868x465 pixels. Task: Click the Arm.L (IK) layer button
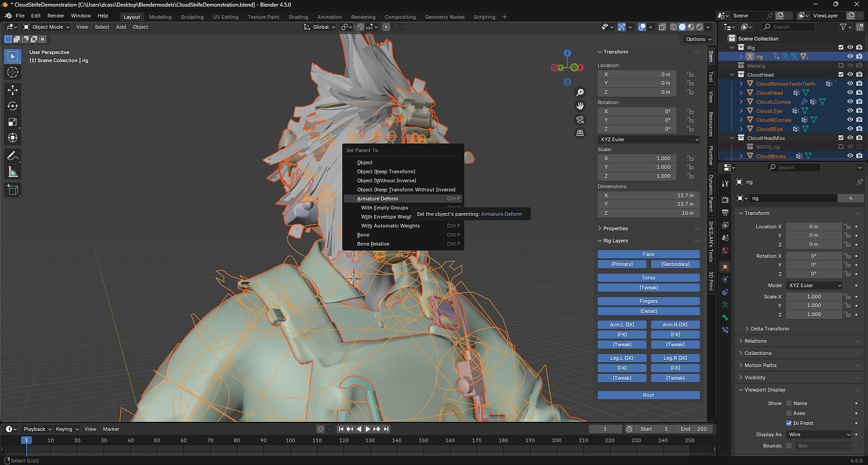[x=621, y=325]
